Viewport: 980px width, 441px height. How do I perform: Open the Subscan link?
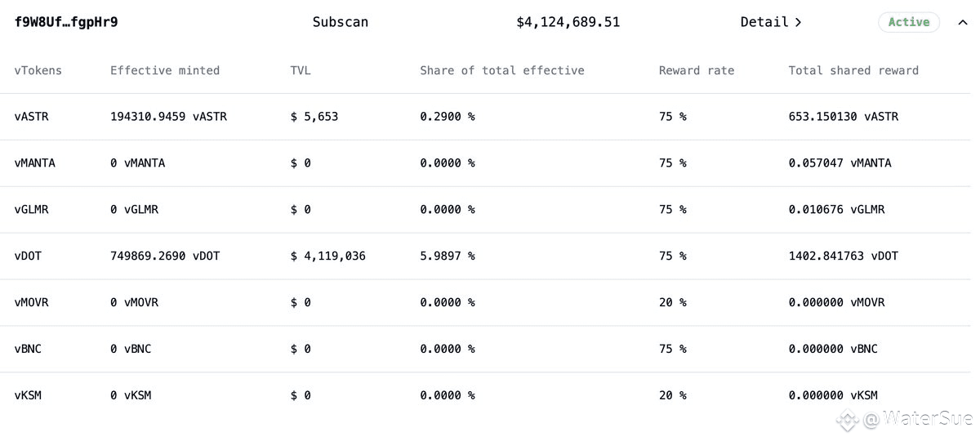click(340, 23)
